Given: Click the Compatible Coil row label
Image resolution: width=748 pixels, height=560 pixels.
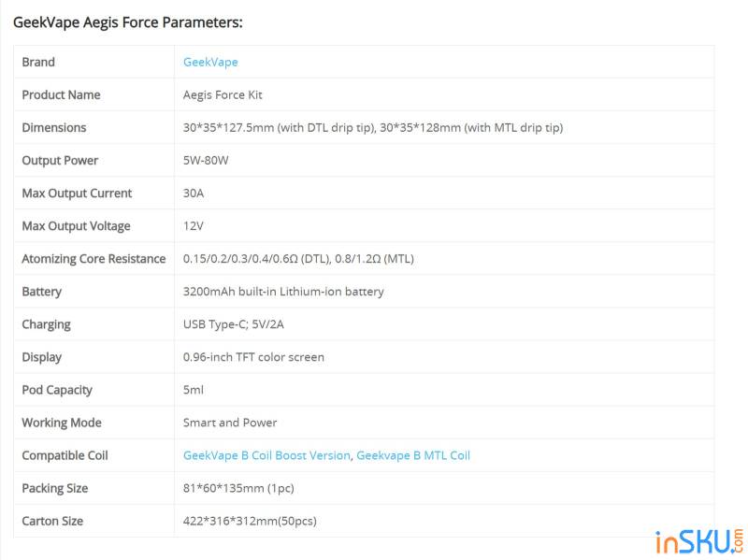Looking at the screenshot, I should [x=65, y=455].
